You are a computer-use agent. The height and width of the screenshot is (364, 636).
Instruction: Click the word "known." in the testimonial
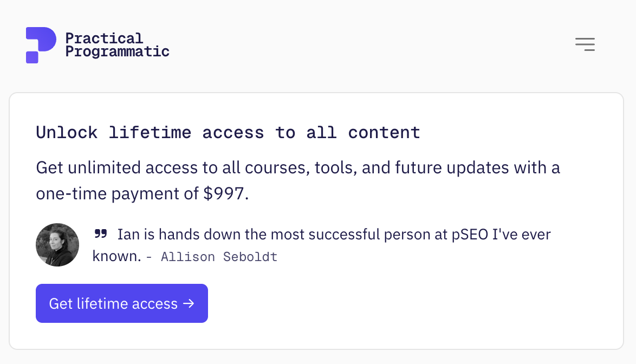tap(116, 256)
